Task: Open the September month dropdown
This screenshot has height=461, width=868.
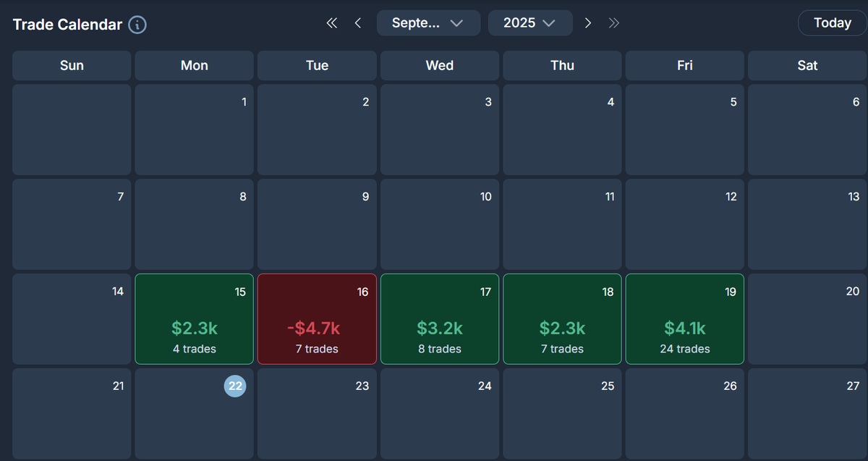Action: pos(428,23)
